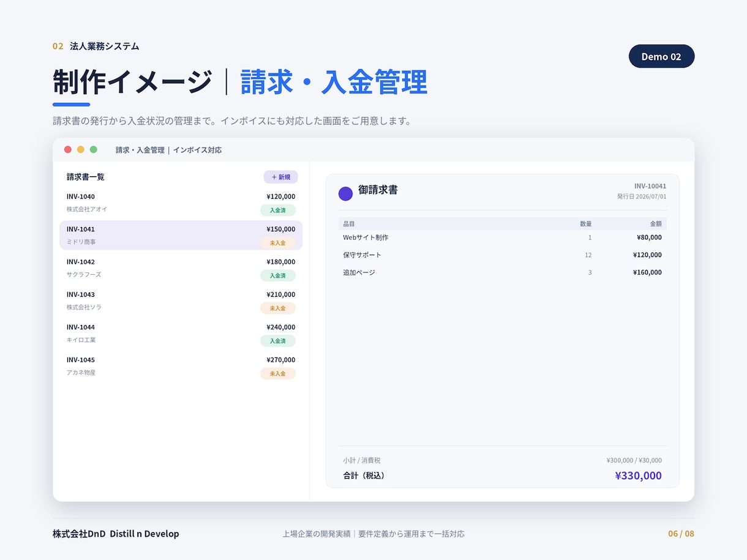Select invoice INV-1043 in the list

point(181,301)
